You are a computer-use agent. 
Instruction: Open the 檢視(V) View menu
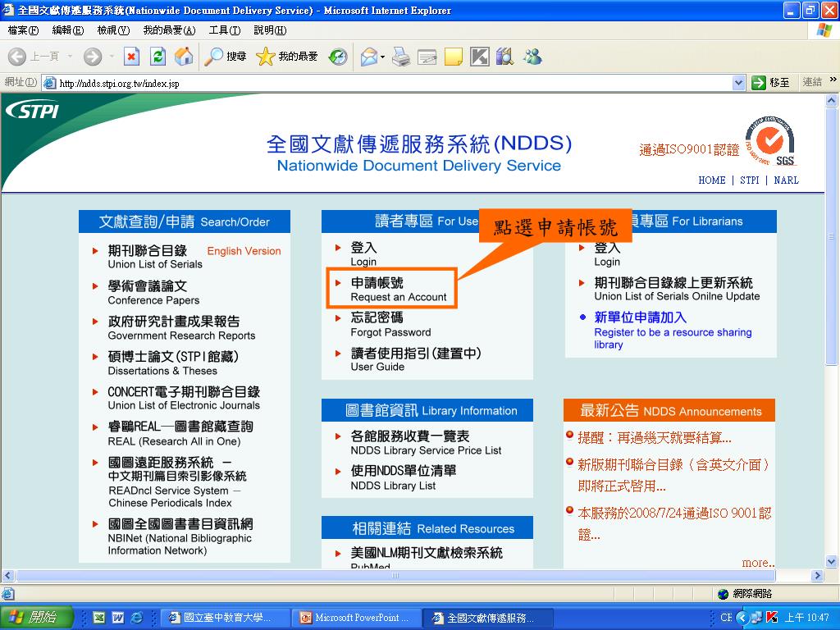pyautogui.click(x=113, y=30)
